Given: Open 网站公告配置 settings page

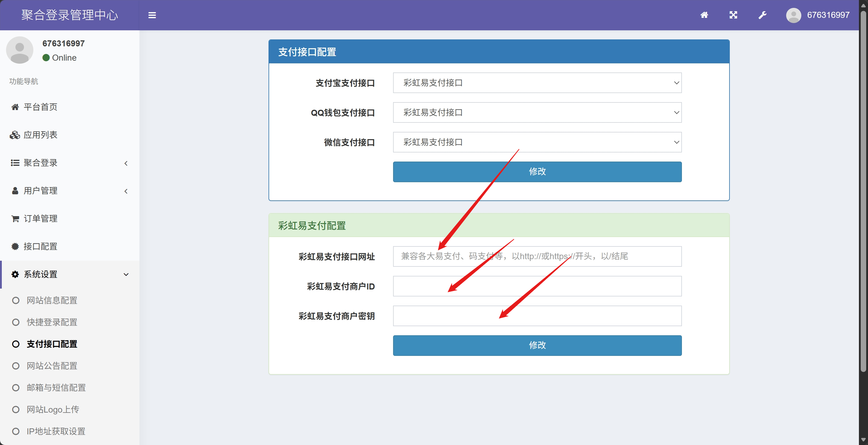Looking at the screenshot, I should coord(52,366).
